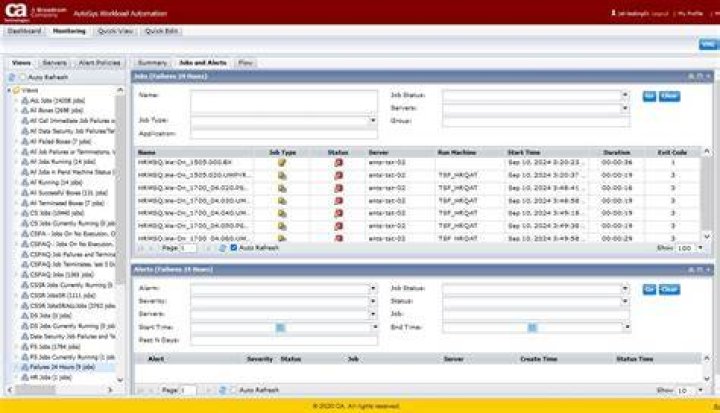Click the refresh icon in the Alerts pager
The height and width of the screenshot is (413, 720).
point(222,390)
